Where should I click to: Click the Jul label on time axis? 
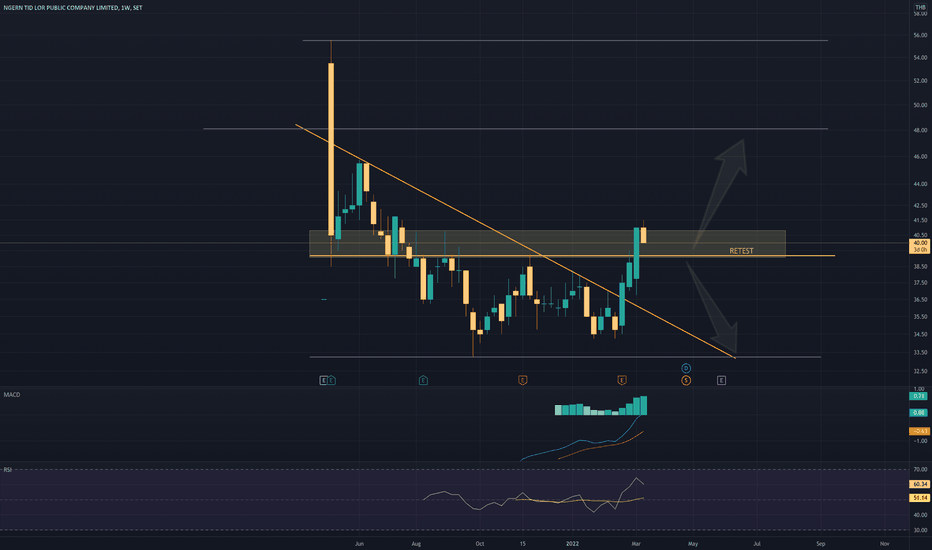point(757,544)
